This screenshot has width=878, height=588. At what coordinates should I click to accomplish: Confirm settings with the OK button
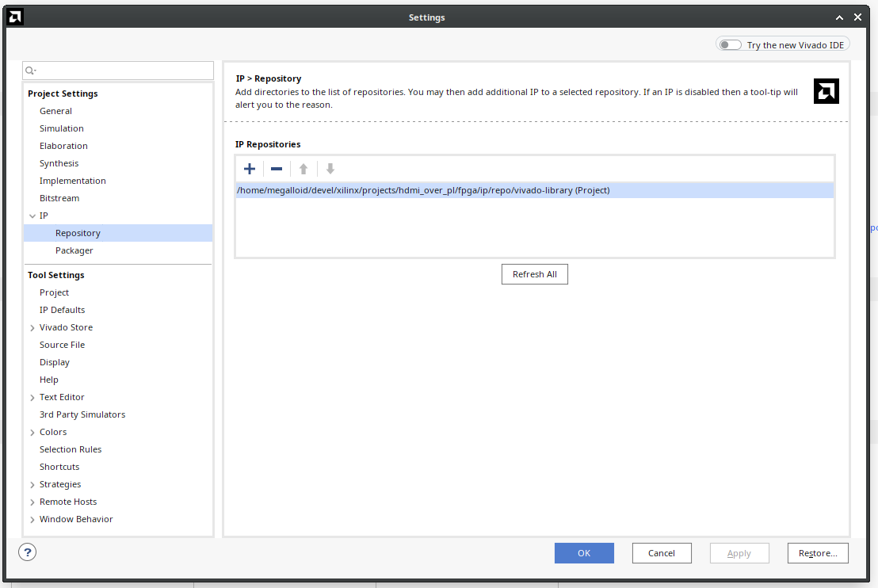[x=584, y=553]
